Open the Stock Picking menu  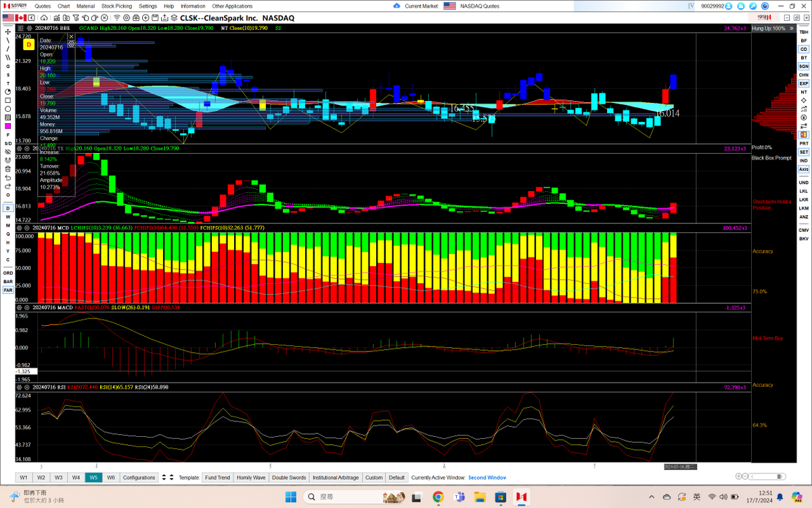click(x=117, y=6)
